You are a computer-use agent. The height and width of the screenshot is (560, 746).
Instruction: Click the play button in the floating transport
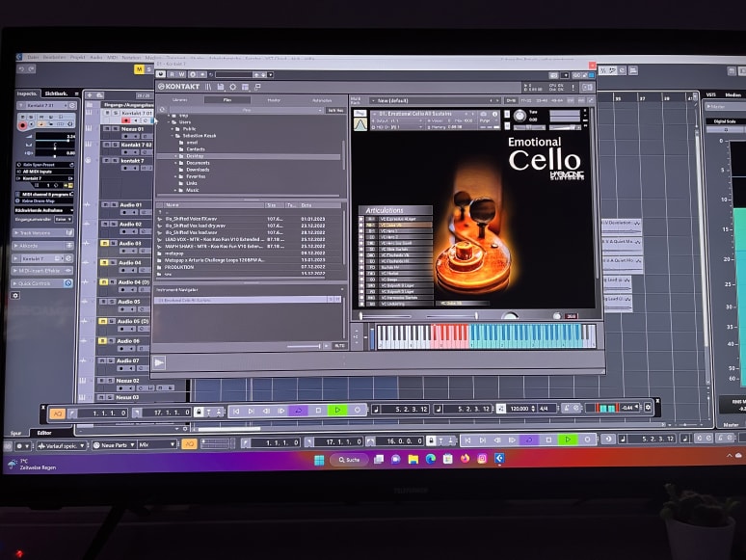point(337,411)
